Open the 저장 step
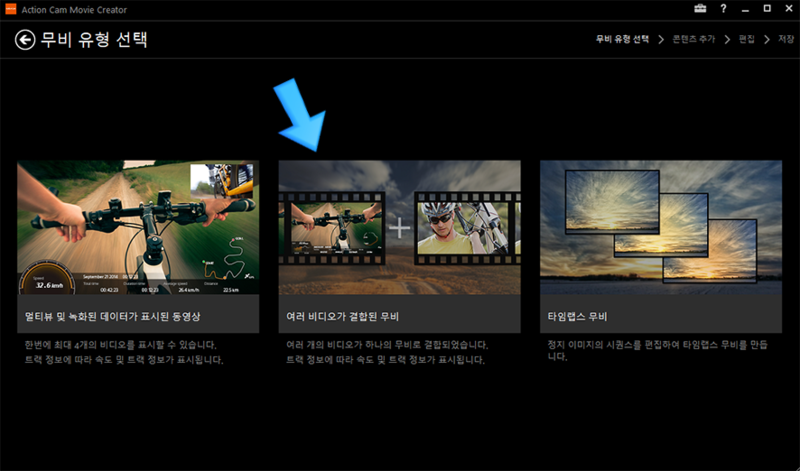 786,39
